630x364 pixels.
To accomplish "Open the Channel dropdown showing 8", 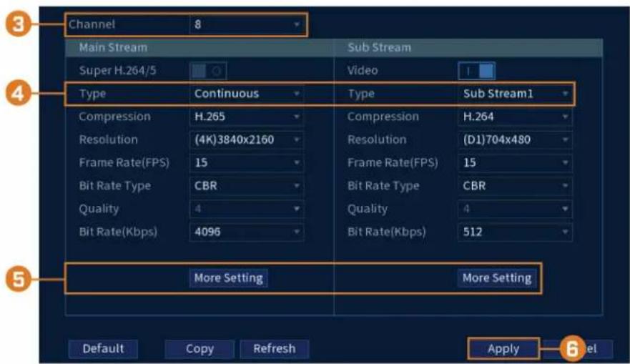I will coord(246,24).
